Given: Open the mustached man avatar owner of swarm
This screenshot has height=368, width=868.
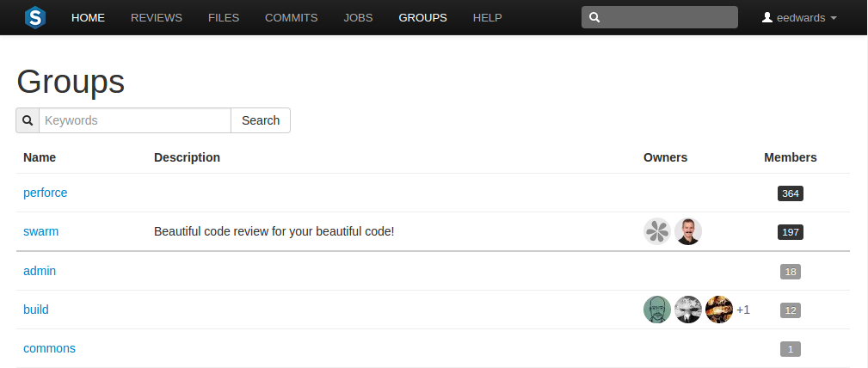Looking at the screenshot, I should point(688,231).
